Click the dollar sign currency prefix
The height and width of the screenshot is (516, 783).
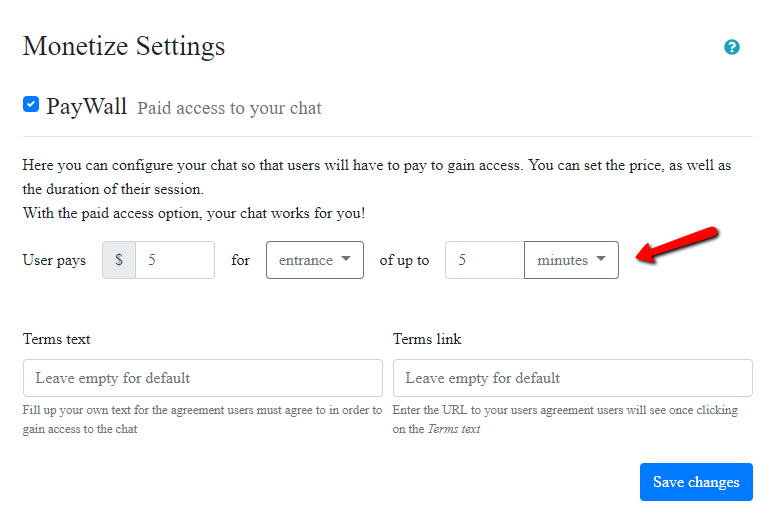click(x=119, y=260)
